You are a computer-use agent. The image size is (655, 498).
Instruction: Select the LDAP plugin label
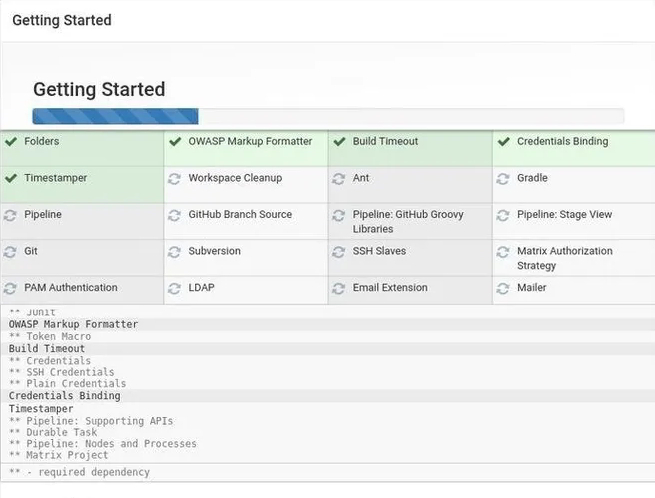201,288
